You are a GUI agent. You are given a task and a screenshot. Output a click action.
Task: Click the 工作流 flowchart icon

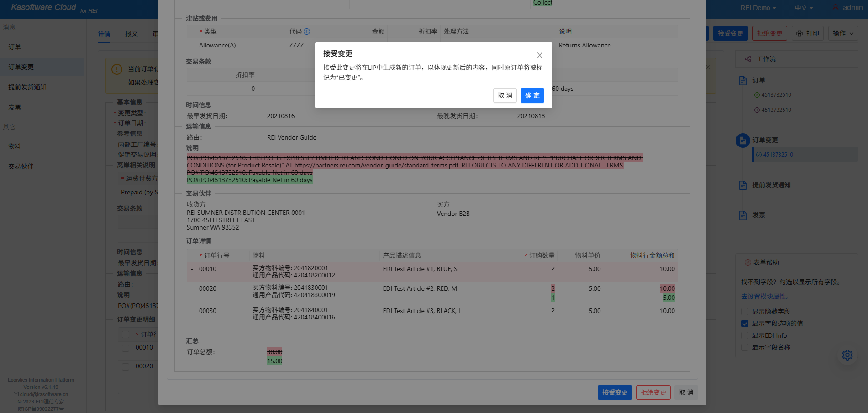coord(747,59)
